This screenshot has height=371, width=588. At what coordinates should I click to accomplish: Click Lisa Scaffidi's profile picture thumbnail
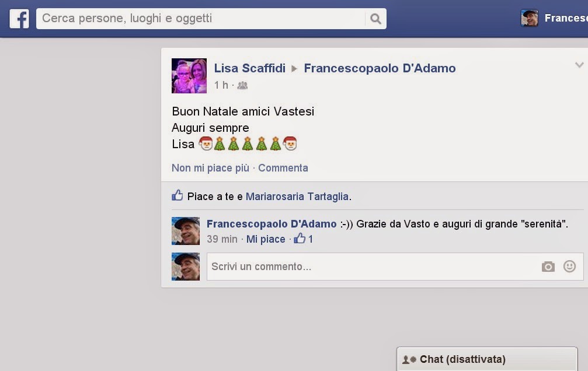[189, 76]
